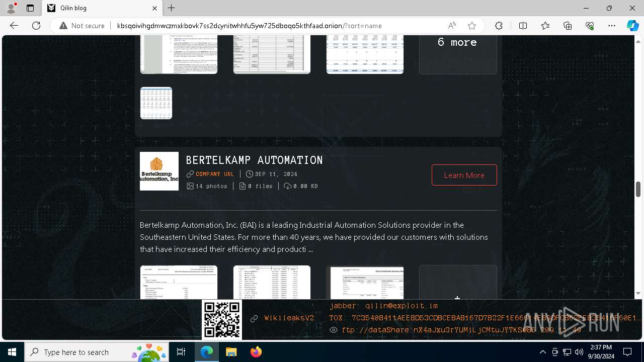Click the SEP 11, 2024 date label
The width and height of the screenshot is (644, 362).
[271, 174]
